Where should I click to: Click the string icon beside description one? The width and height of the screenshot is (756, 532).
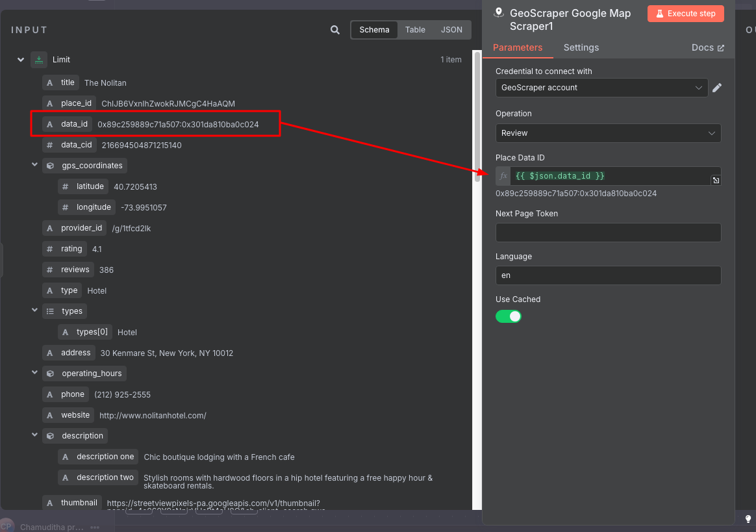[x=66, y=457]
